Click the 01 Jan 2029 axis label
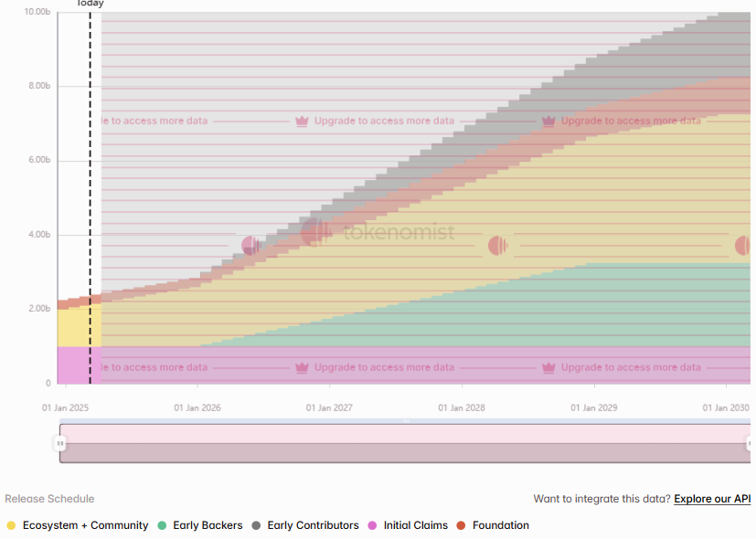 click(594, 408)
